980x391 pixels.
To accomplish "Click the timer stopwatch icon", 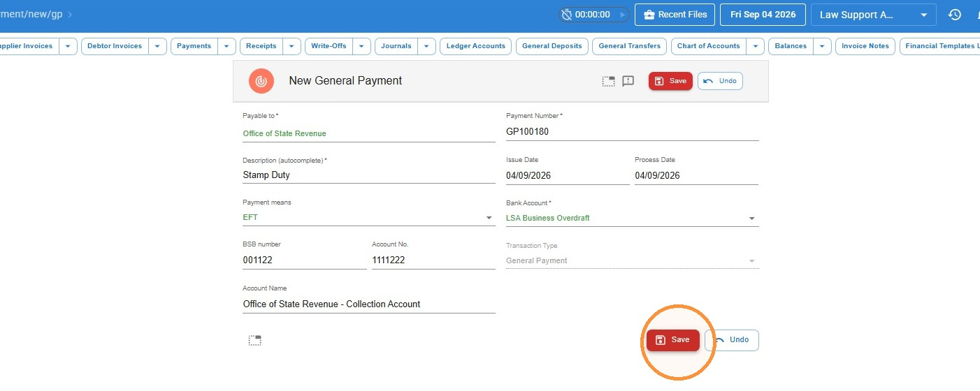I will (567, 14).
